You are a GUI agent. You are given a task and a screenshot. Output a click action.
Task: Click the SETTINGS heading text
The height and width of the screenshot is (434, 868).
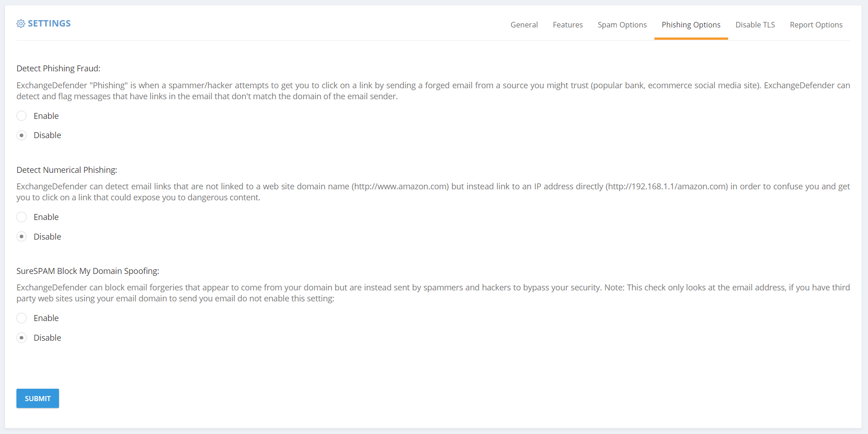click(x=49, y=23)
